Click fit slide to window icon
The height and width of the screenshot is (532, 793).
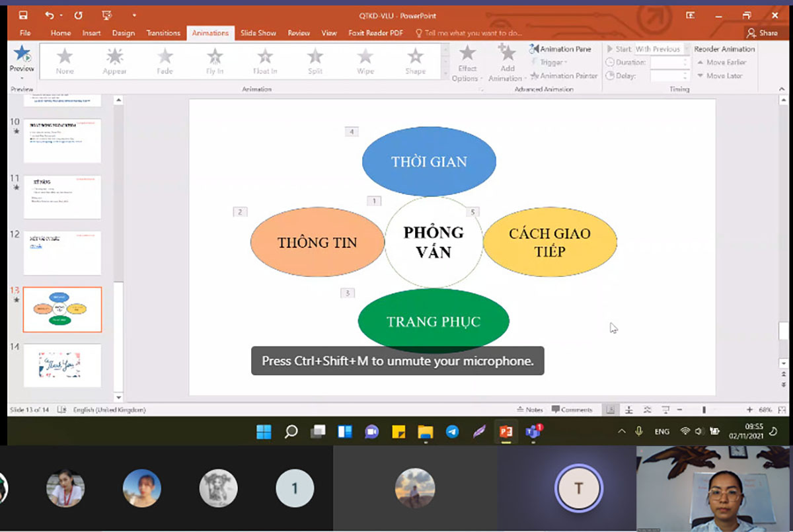(x=782, y=410)
